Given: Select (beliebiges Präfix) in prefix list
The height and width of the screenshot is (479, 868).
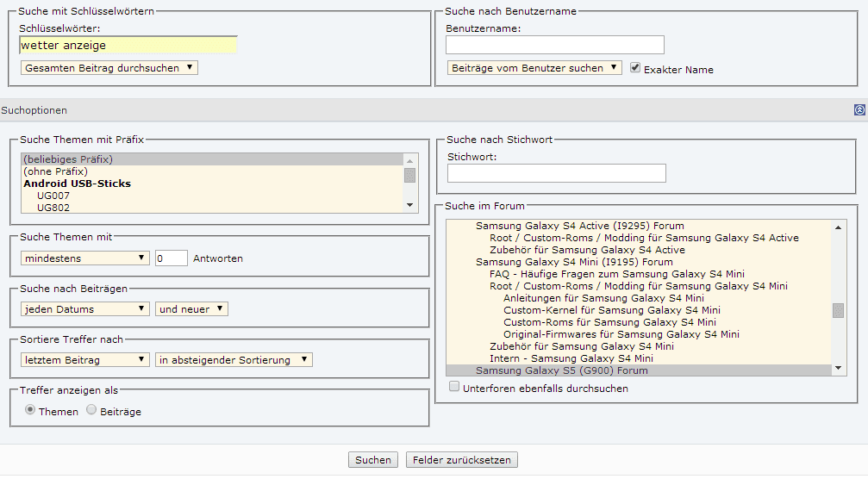Looking at the screenshot, I should point(213,159).
